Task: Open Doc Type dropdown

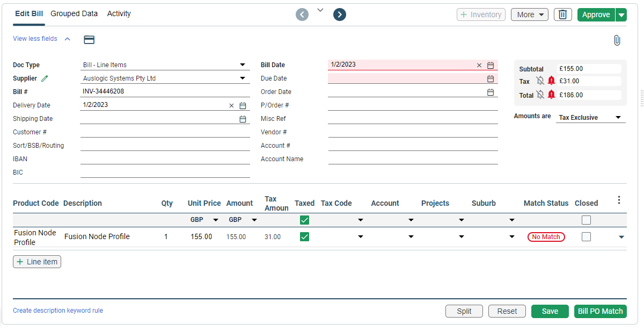Action: click(x=242, y=65)
